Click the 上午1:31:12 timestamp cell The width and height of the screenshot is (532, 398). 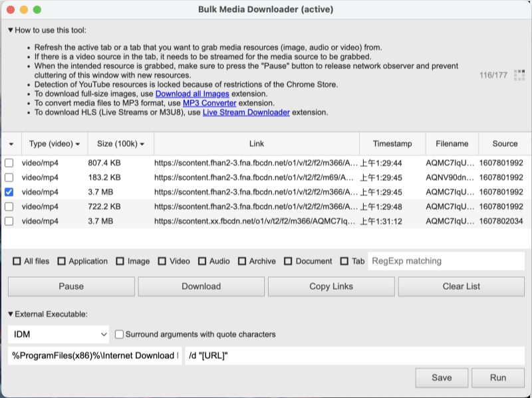click(x=381, y=221)
